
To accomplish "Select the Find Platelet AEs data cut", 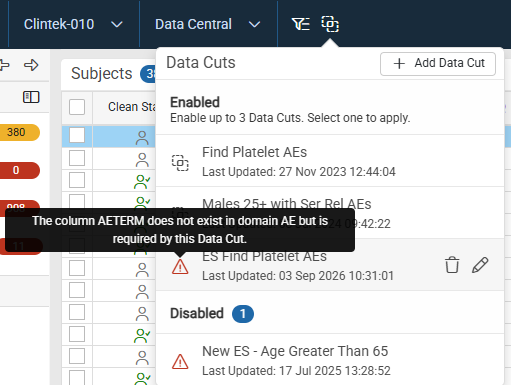I will 330,161.
